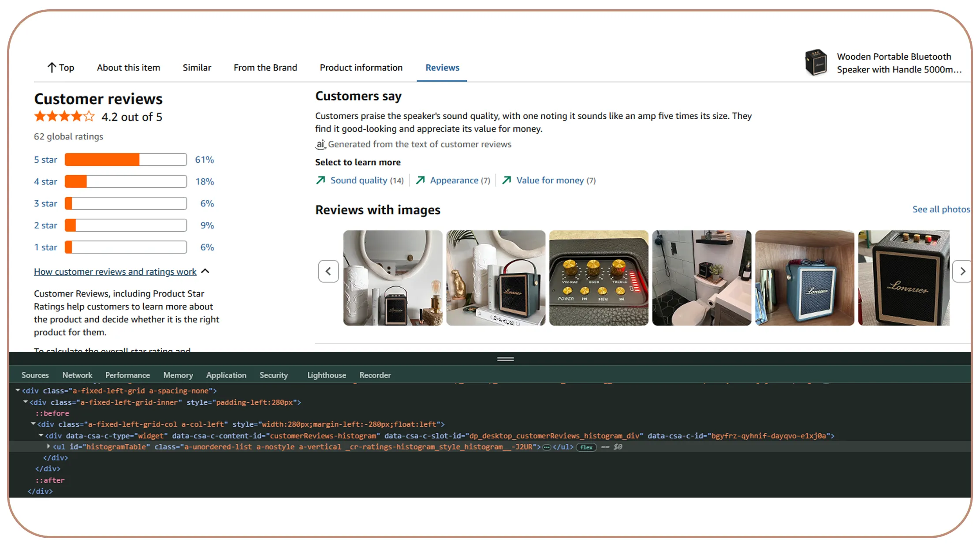
Task: Click the up arrow Top icon
Action: tap(52, 67)
